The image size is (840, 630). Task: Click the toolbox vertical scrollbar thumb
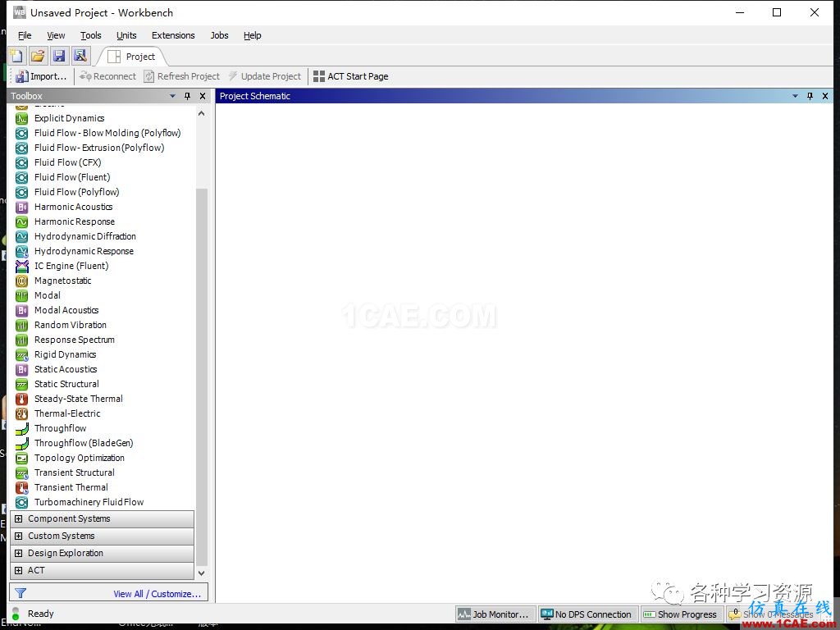click(x=202, y=377)
